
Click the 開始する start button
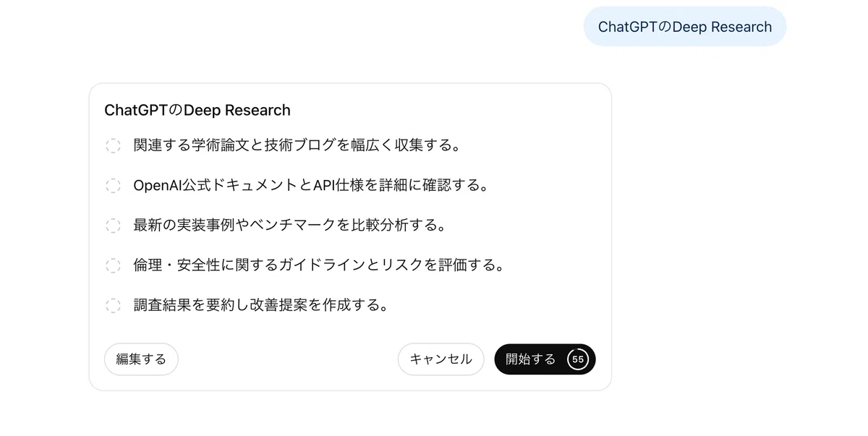[545, 359]
